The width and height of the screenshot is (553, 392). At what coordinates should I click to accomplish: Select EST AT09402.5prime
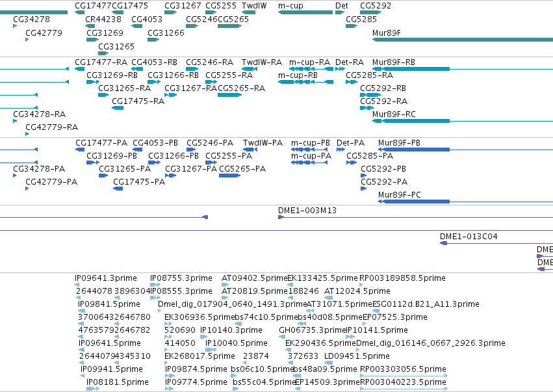click(x=255, y=278)
